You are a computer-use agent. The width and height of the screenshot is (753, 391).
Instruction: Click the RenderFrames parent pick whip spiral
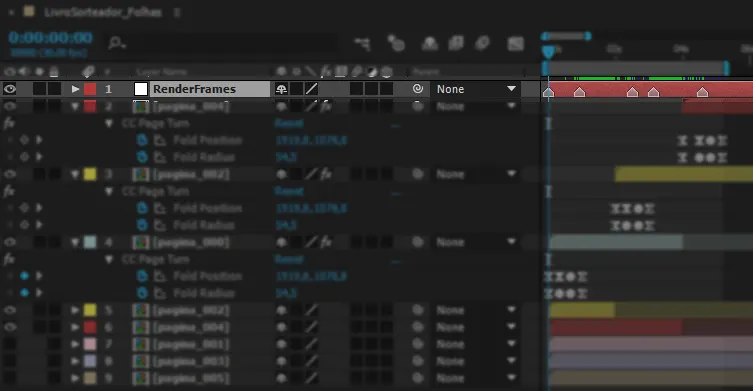click(418, 88)
